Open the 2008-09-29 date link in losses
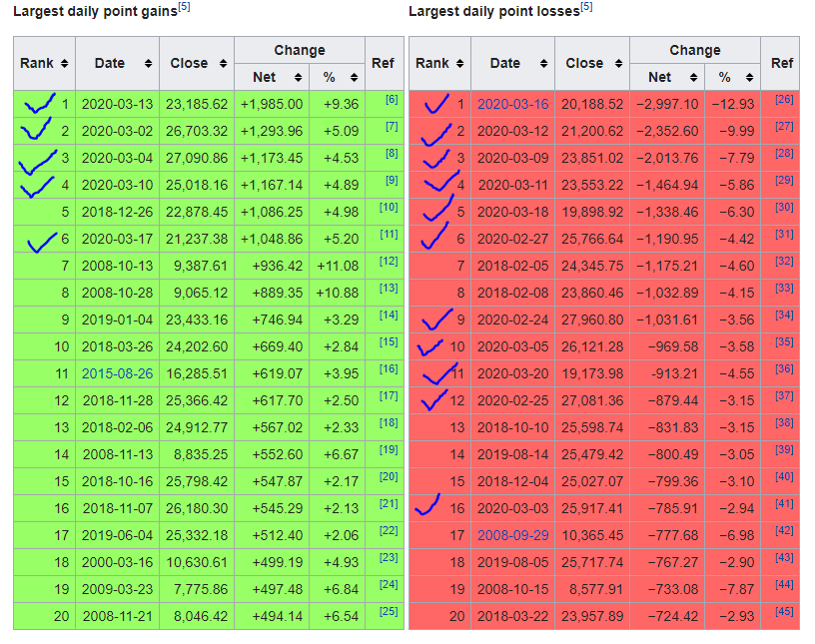This screenshot has width=815, height=644. [513, 535]
